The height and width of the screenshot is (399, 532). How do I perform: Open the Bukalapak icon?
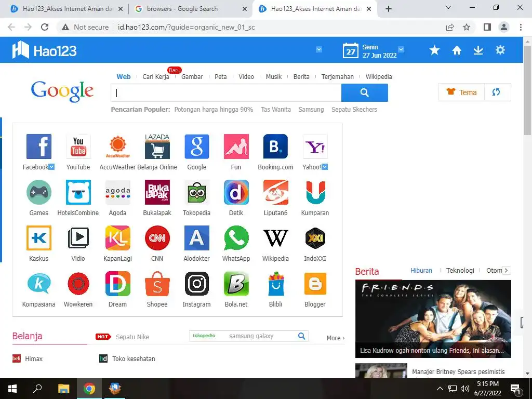pyautogui.click(x=157, y=192)
